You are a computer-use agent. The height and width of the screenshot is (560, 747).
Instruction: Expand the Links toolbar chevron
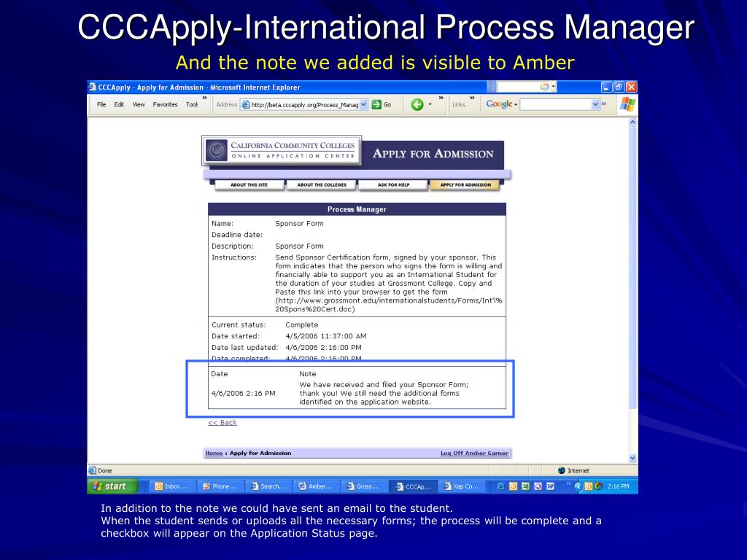(473, 98)
